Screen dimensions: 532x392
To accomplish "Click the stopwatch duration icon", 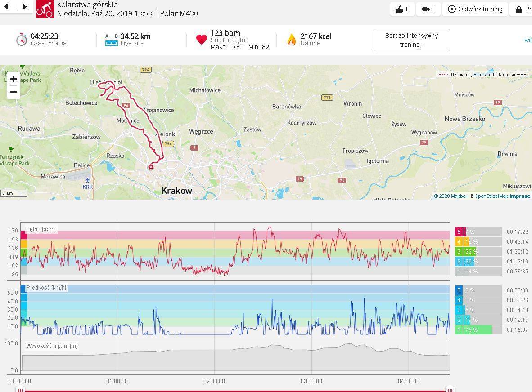I will coord(22,40).
